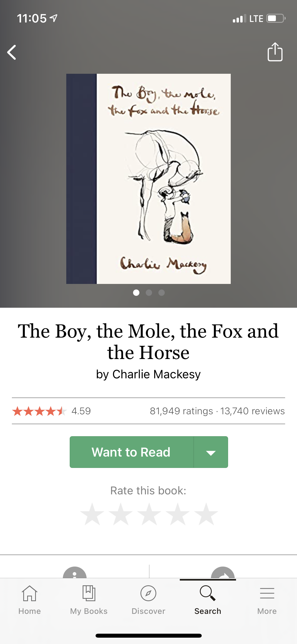Open the My Books tab
Screen dimensions: 297x644
click(x=89, y=600)
